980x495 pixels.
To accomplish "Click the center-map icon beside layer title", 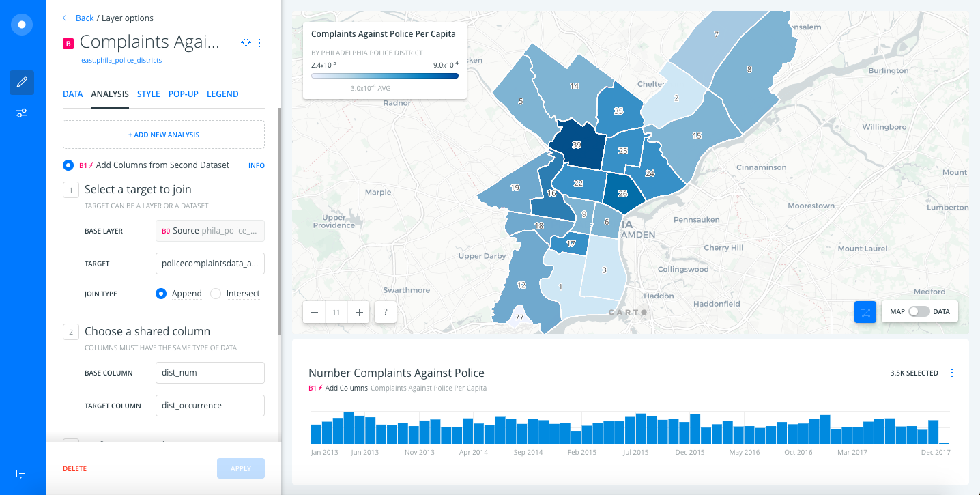I will tap(246, 43).
